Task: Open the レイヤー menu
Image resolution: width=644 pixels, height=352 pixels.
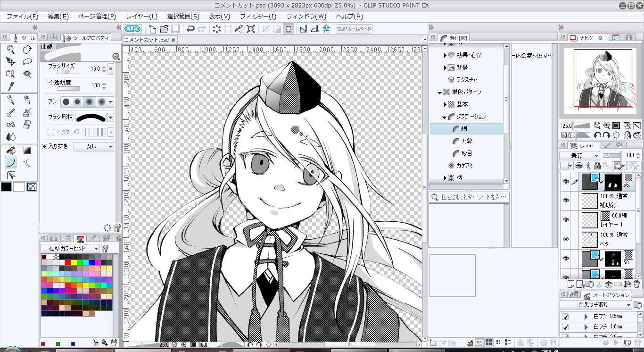Action: pyautogui.click(x=141, y=16)
